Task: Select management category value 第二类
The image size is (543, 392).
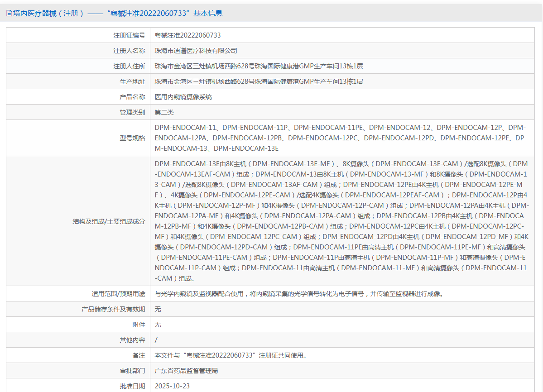Action: [164, 112]
